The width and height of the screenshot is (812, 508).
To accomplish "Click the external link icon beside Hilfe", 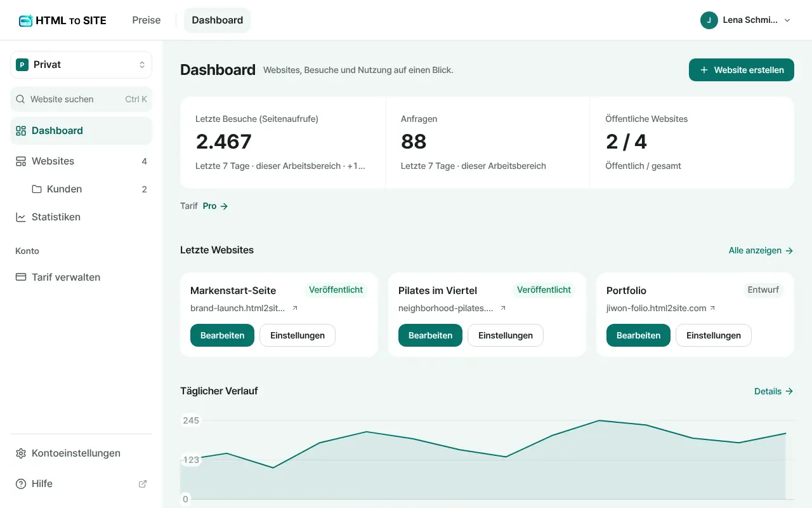I will coord(143,484).
